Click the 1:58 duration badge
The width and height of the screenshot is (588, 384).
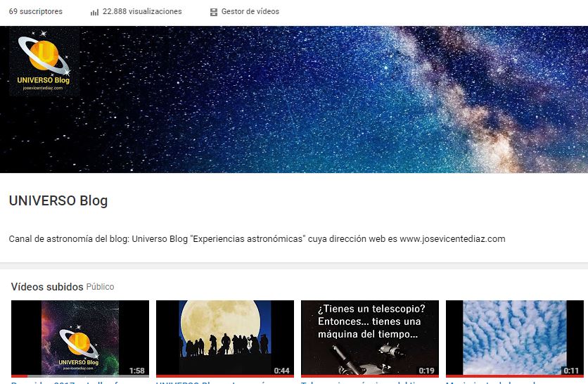coord(137,371)
